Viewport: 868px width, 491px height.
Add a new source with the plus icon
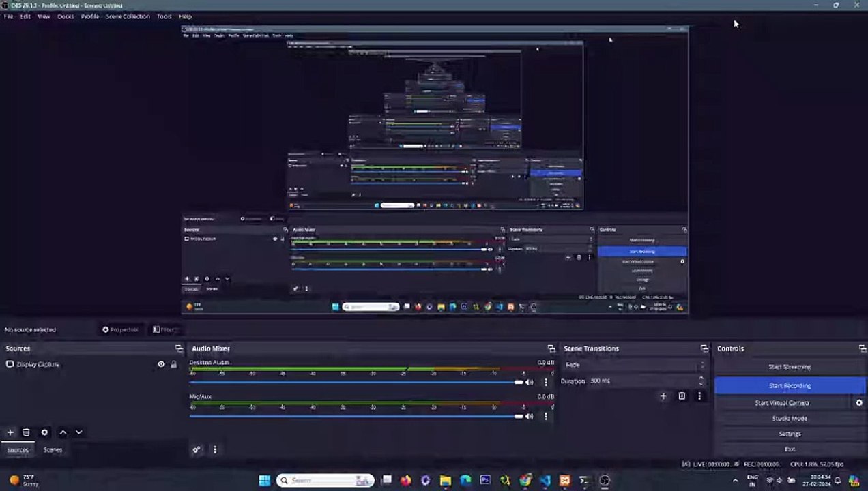(10, 432)
